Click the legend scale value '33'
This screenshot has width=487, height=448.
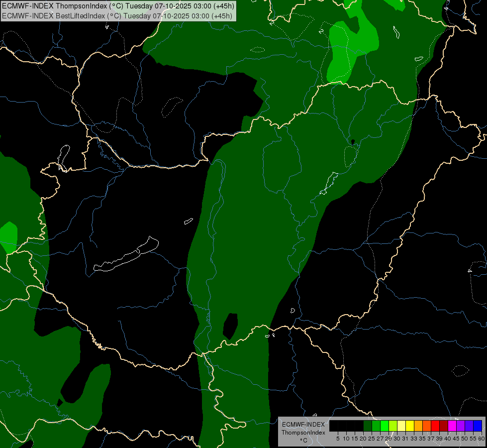click(x=414, y=439)
